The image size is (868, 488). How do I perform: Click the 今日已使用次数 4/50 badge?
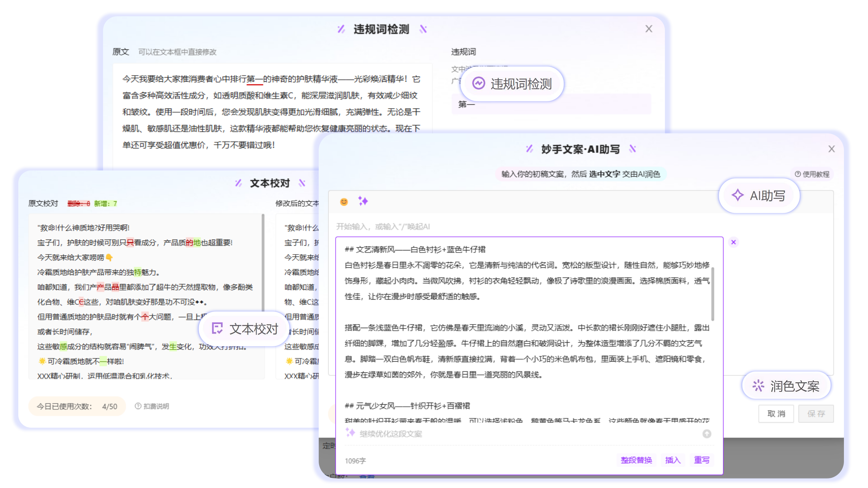tap(77, 406)
